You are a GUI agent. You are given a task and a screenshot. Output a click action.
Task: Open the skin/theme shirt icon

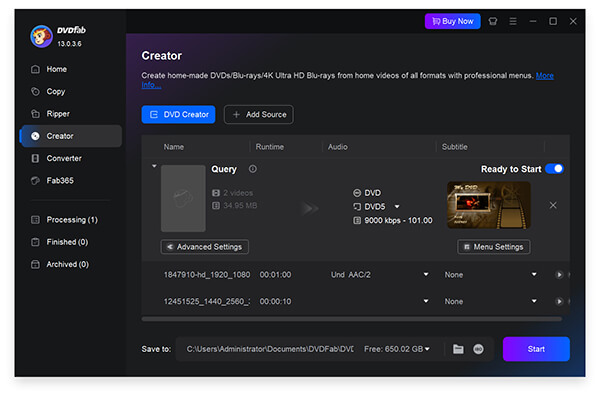[x=493, y=21]
